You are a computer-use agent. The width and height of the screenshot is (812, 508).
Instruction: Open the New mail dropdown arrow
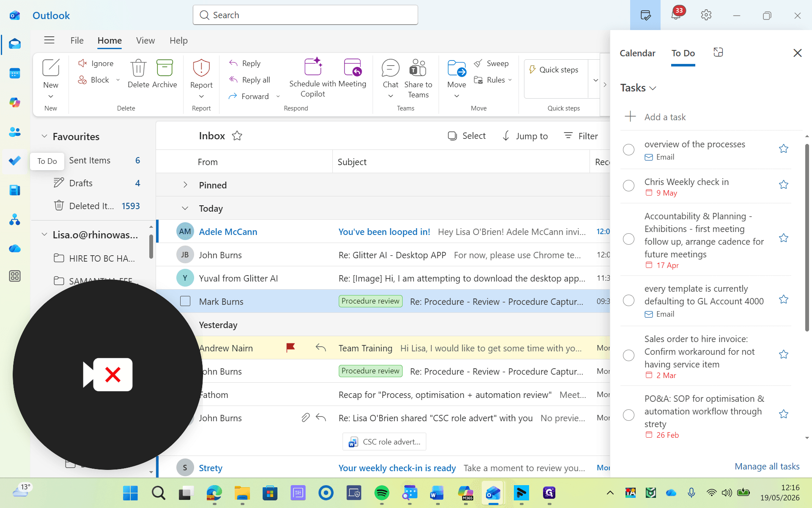(51, 97)
